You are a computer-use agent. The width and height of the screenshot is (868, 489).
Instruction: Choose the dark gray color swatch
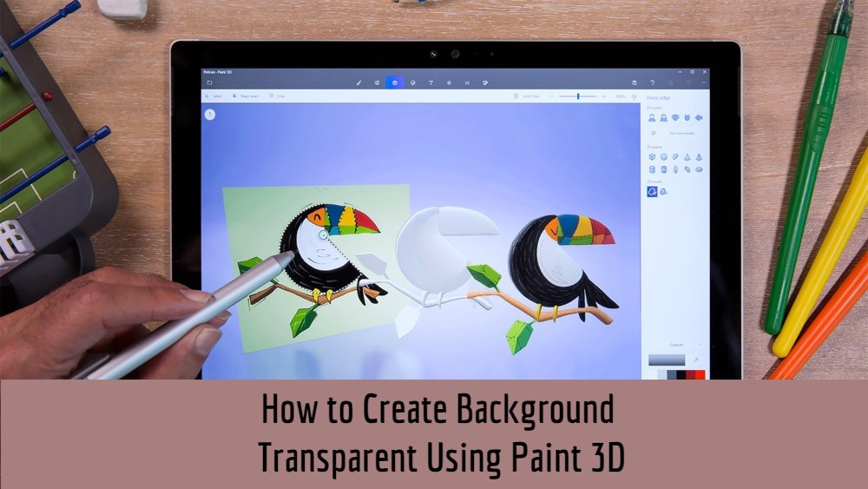(672, 375)
